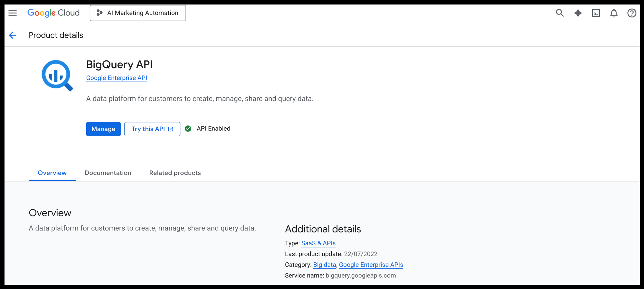
Task: Open the SaaS & APIs type link
Action: 318,243
